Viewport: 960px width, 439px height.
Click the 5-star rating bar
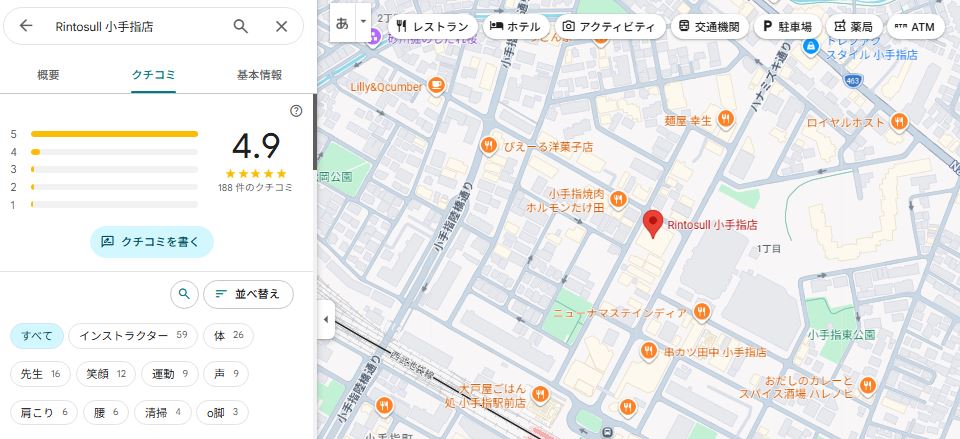coord(114,133)
